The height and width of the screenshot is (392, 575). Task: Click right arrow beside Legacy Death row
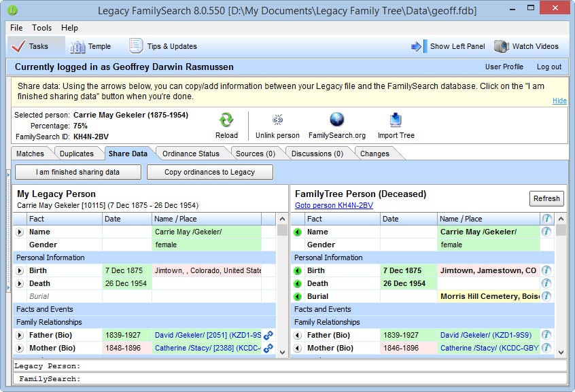(x=20, y=284)
